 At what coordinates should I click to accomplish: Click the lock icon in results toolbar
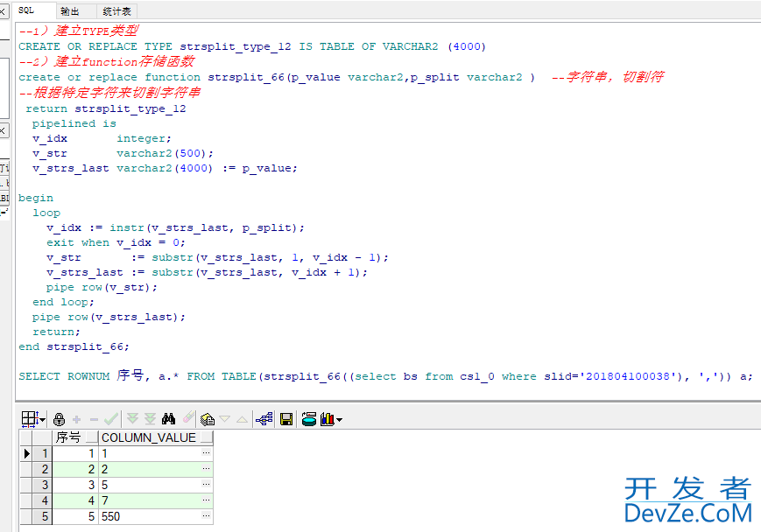click(x=60, y=419)
